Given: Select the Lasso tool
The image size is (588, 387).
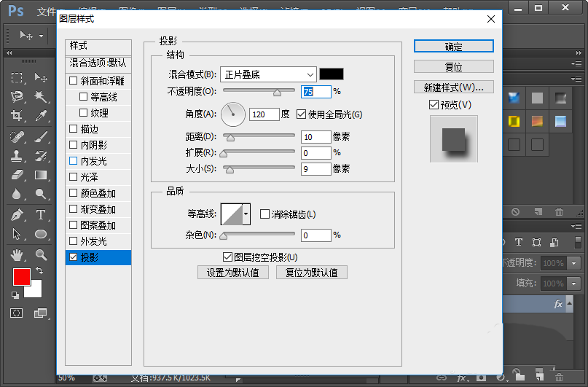Looking at the screenshot, I should pos(17,97).
